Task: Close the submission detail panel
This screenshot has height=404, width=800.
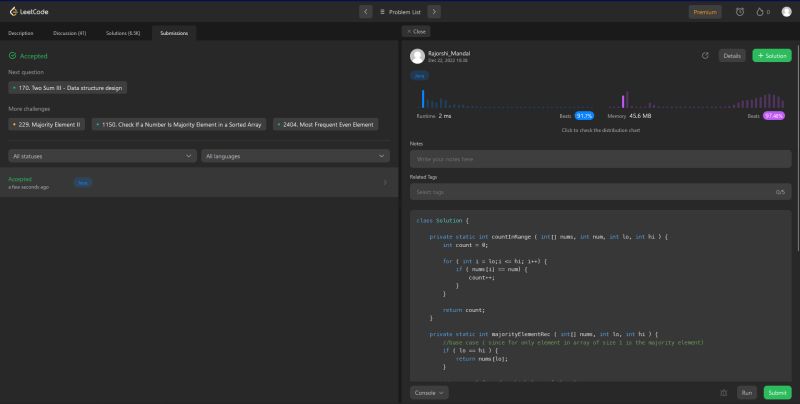Action: (417, 32)
